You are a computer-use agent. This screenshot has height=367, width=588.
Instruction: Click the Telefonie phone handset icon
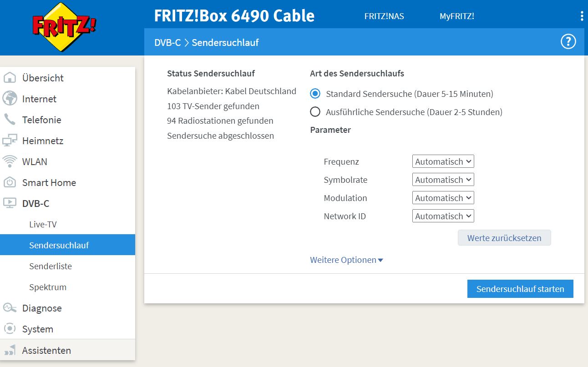click(x=10, y=120)
